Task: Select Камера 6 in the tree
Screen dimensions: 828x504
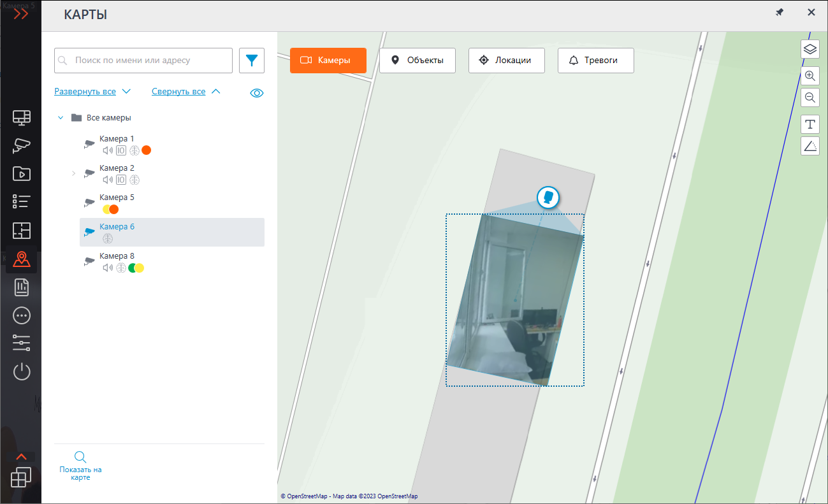Action: pos(172,233)
